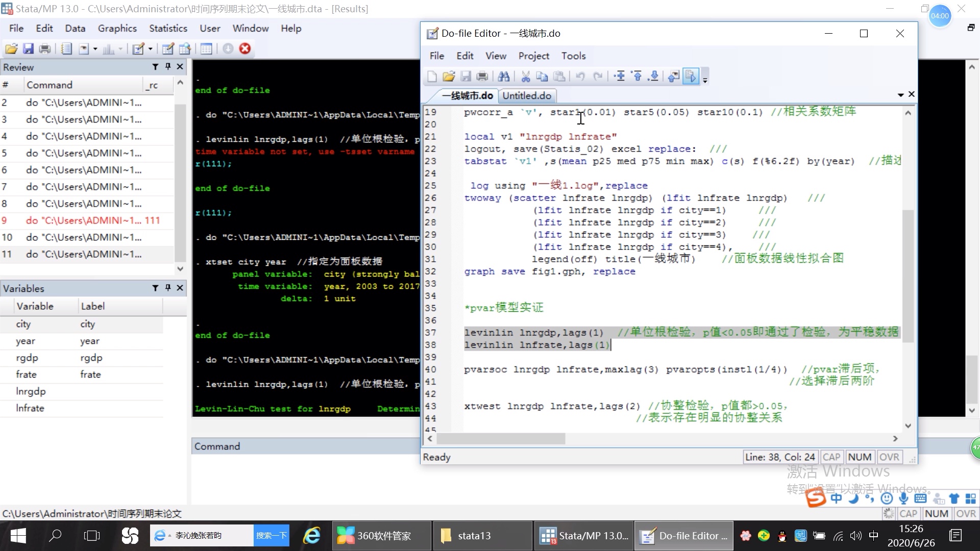Switch to the Untitled.do tab

pyautogui.click(x=526, y=96)
